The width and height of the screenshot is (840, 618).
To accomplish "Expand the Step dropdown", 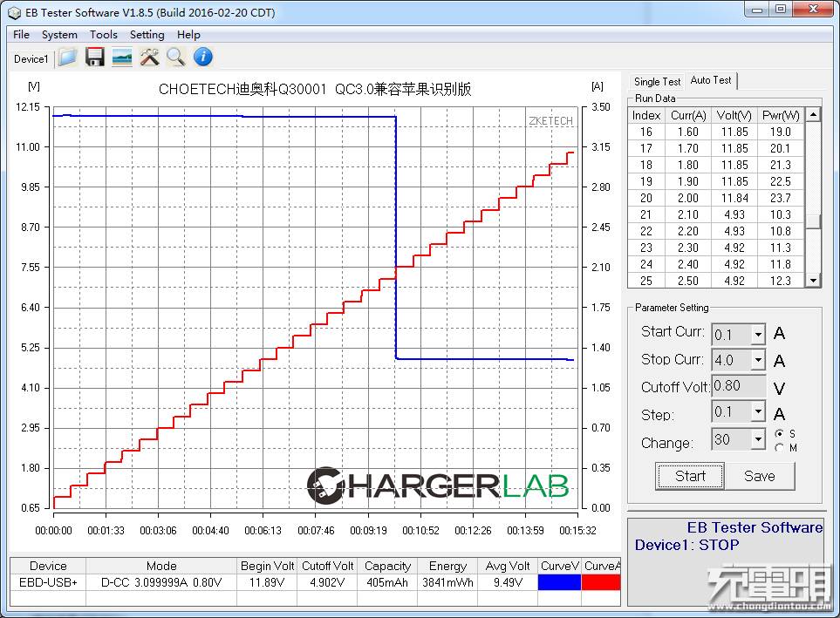I will [x=758, y=411].
